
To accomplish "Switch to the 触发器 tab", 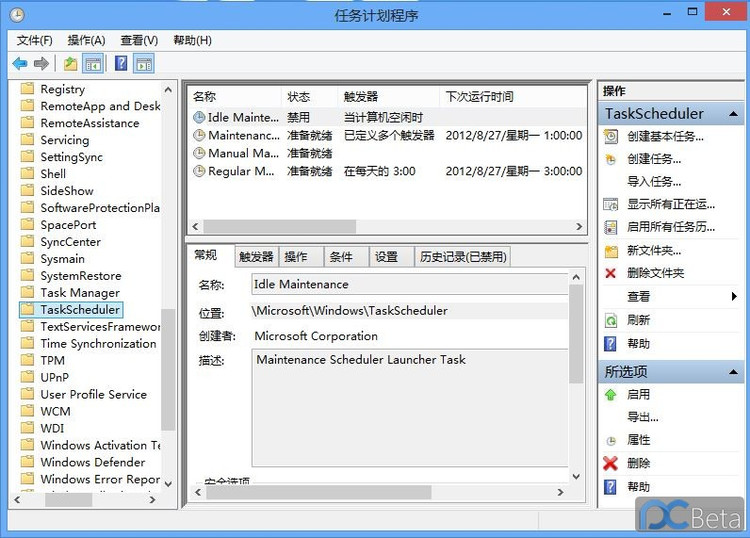I will click(256, 257).
